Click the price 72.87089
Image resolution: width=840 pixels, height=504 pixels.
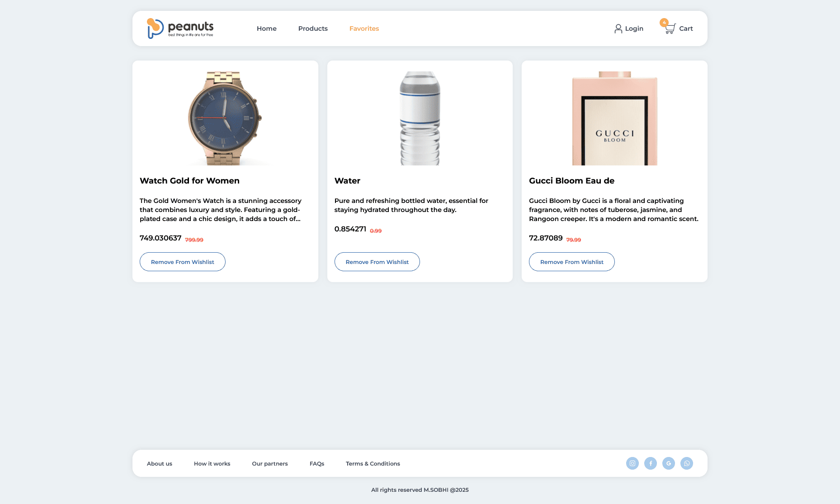(x=546, y=238)
